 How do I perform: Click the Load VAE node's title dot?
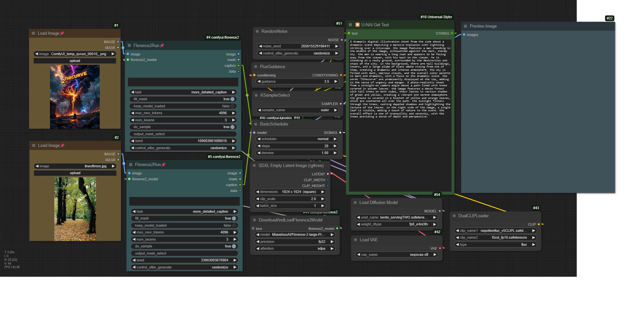point(355,240)
